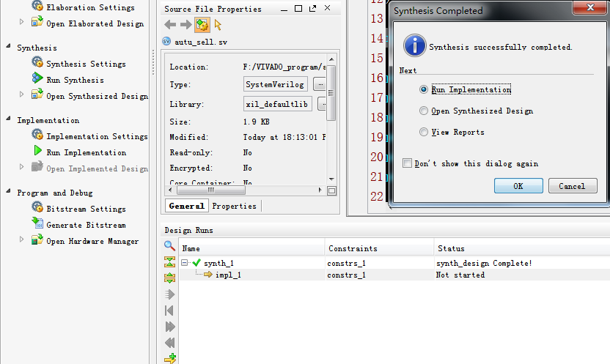Viewport: 610px width, 364px height.
Task: Click the double forward arrows icon
Action: [170, 327]
